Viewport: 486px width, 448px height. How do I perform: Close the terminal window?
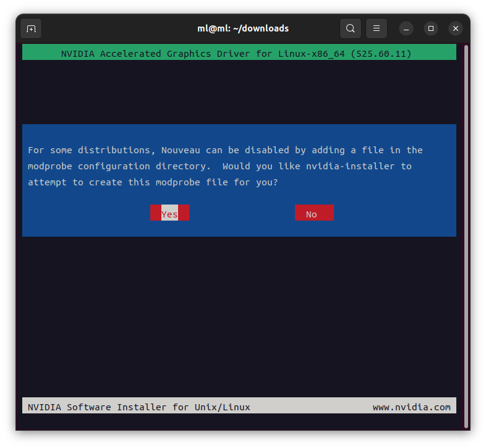click(x=456, y=28)
